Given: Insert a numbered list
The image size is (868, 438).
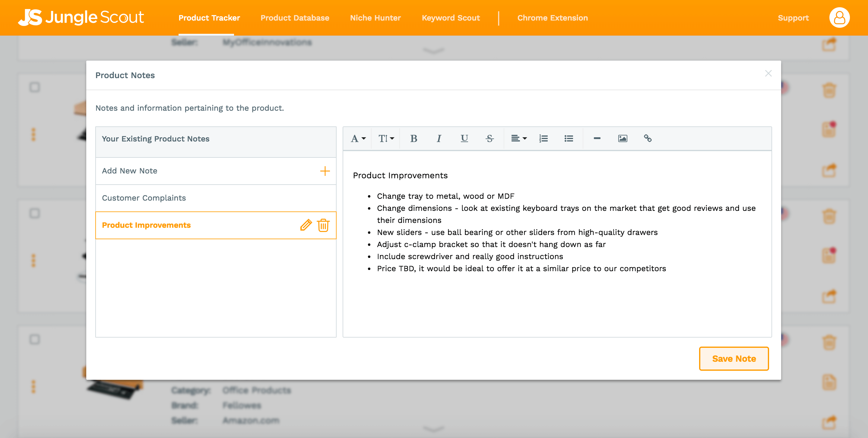Looking at the screenshot, I should tap(543, 138).
